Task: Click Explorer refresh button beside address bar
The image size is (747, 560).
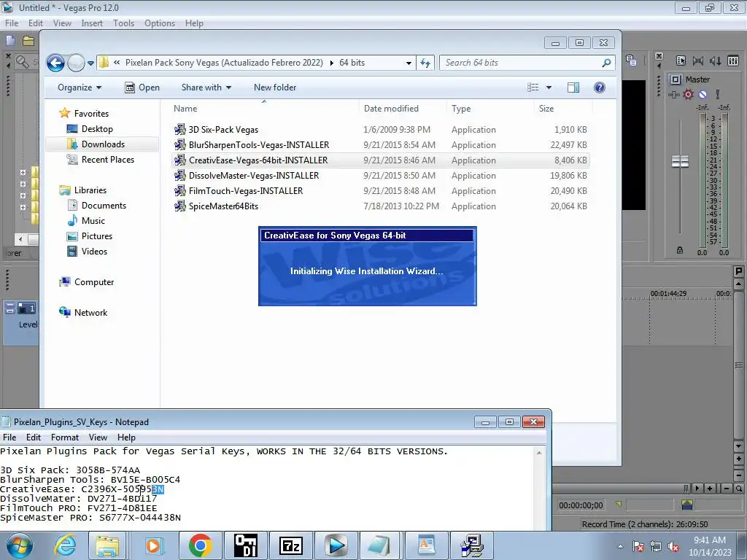Action: (425, 63)
